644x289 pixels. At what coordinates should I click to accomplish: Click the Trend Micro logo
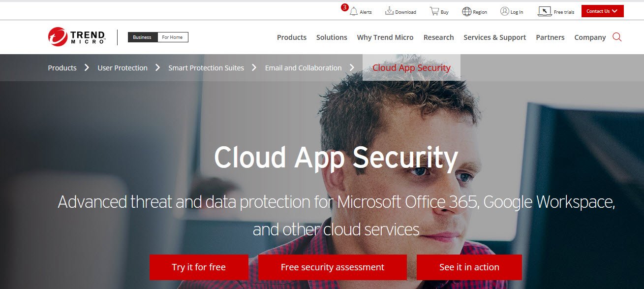(76, 37)
